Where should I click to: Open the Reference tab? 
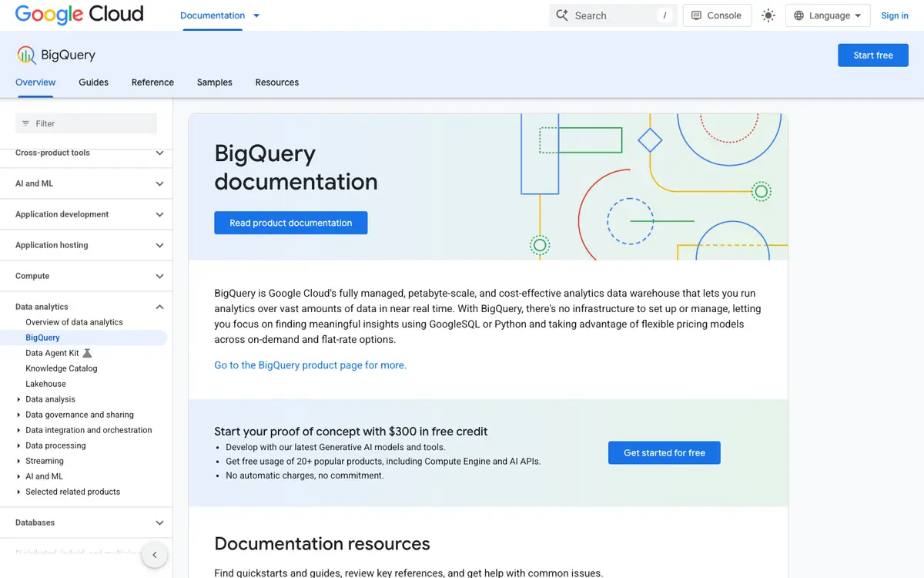[x=152, y=82]
